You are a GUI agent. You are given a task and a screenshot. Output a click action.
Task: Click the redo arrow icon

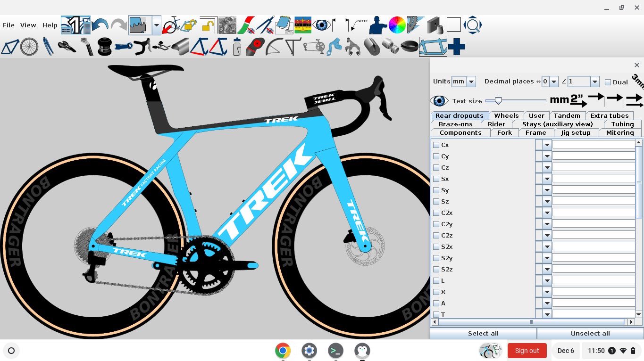pyautogui.click(x=119, y=25)
